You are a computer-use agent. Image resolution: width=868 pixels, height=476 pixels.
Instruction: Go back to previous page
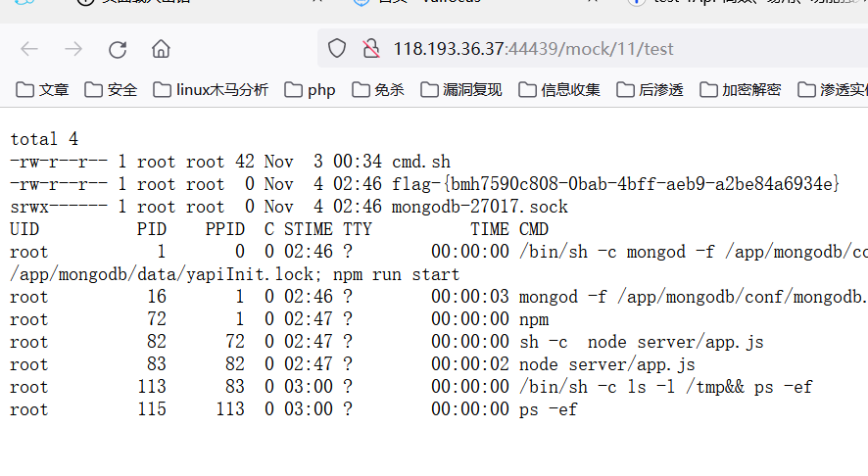[x=29, y=49]
